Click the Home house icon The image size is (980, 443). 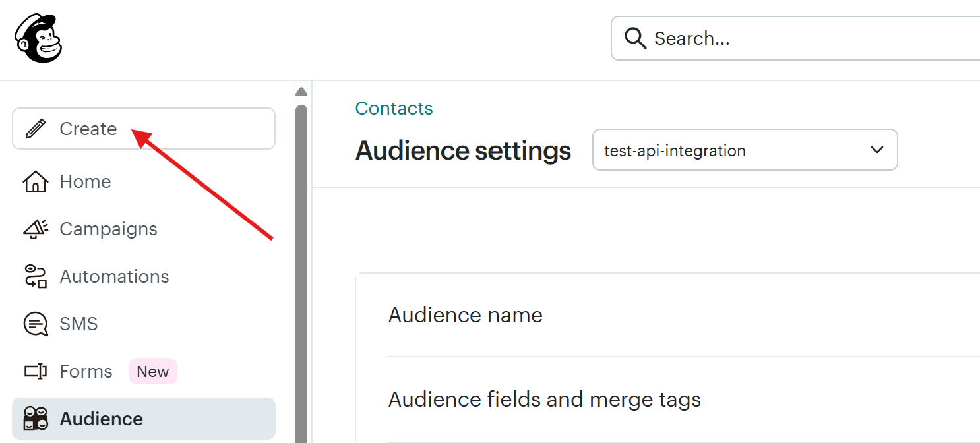pyautogui.click(x=36, y=181)
